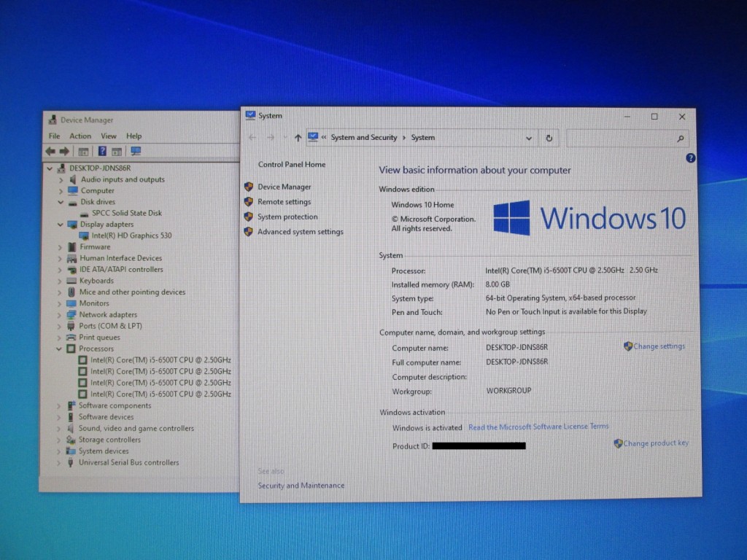Expand the Ports (COM & LPT) category
This screenshot has height=560, width=747.
[x=60, y=327]
